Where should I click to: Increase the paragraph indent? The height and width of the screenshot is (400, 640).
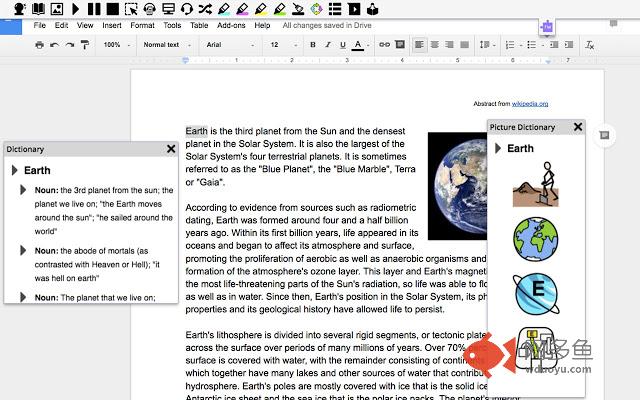[x=569, y=45]
